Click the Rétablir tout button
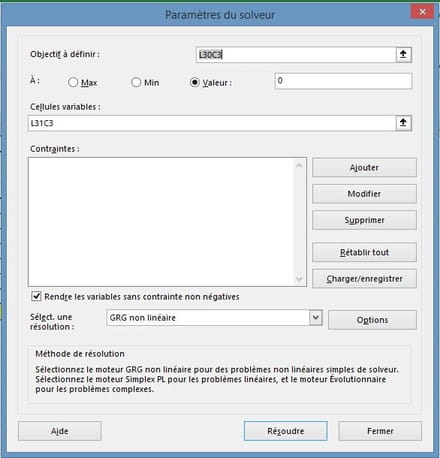 click(364, 252)
